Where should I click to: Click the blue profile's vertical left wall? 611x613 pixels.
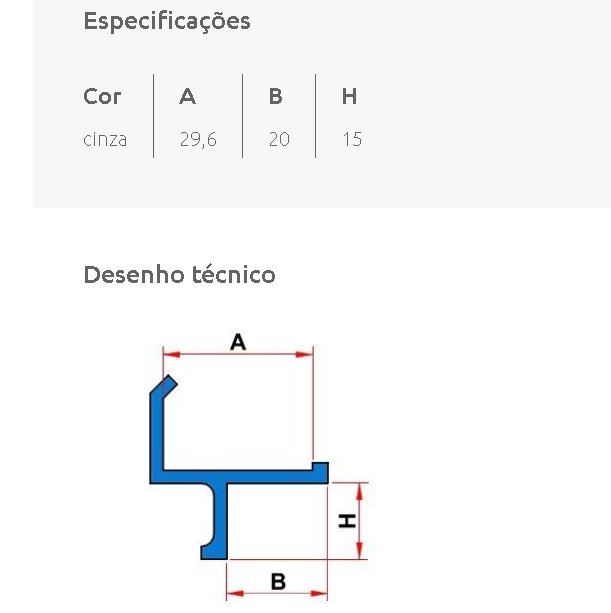pyautogui.click(x=156, y=432)
